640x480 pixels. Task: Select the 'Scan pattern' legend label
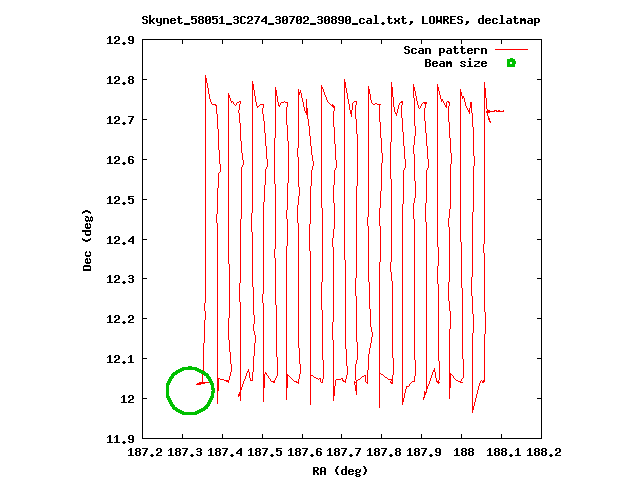[445, 50]
